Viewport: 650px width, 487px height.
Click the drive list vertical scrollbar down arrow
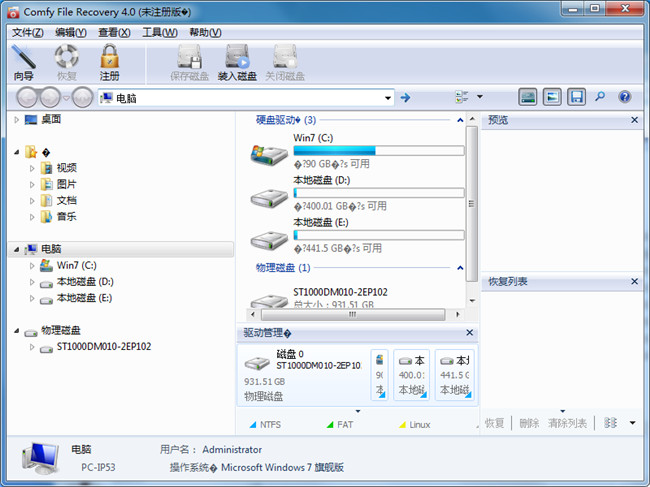(x=472, y=300)
